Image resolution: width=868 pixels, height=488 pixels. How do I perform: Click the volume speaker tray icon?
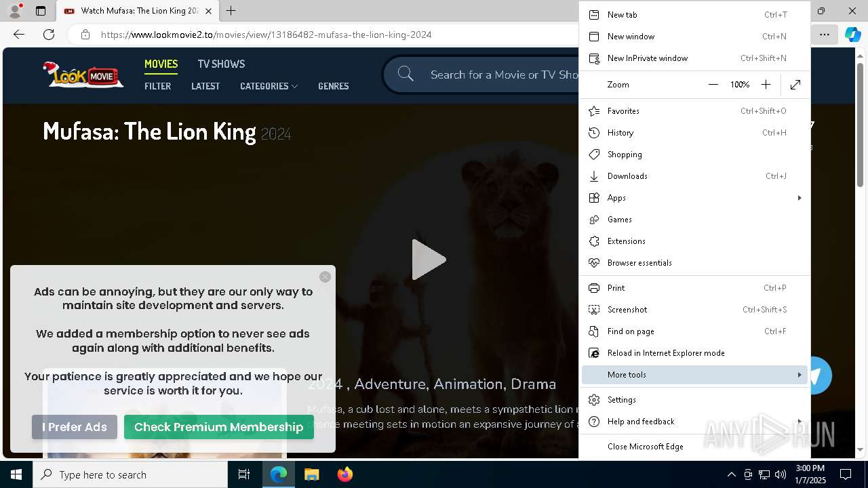780,474
